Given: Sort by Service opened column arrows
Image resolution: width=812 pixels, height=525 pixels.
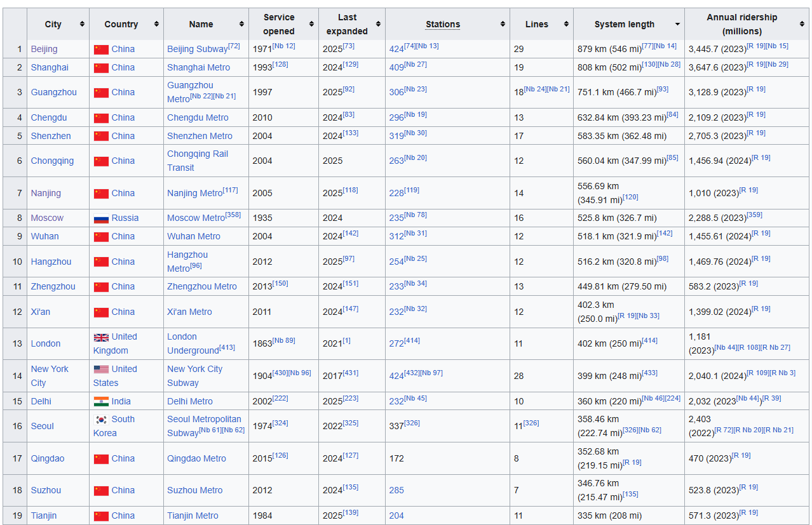Looking at the screenshot, I should pyautogui.click(x=311, y=24).
